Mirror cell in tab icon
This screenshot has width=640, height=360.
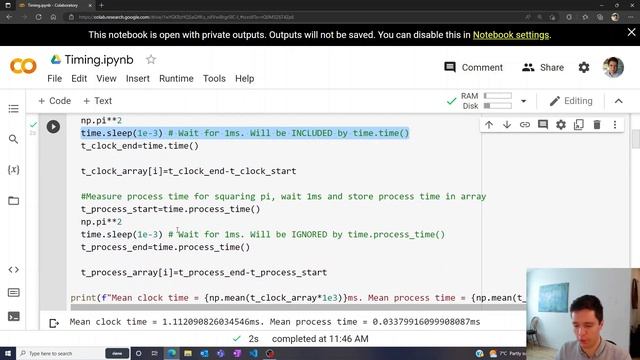pyautogui.click(x=579, y=125)
